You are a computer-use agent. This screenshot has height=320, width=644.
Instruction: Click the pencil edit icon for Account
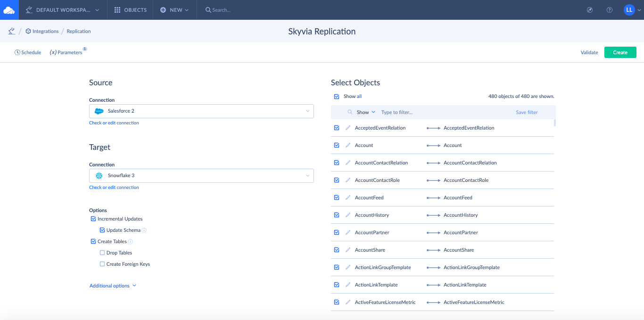[348, 145]
